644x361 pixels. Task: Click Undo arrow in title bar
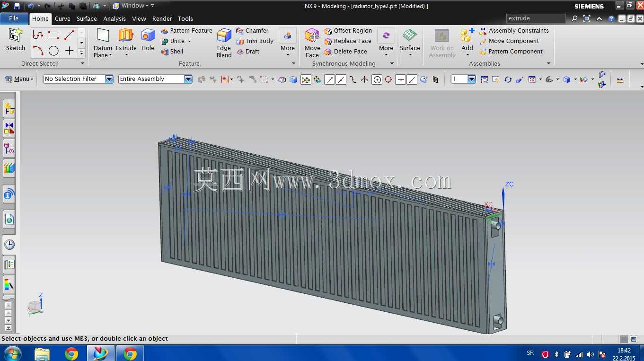click(x=31, y=6)
